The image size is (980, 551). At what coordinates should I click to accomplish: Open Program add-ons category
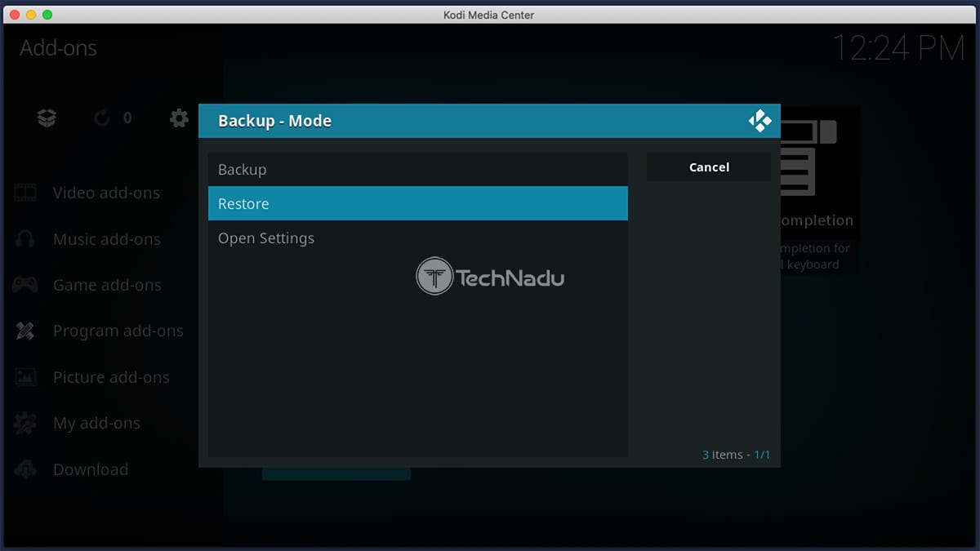(118, 331)
